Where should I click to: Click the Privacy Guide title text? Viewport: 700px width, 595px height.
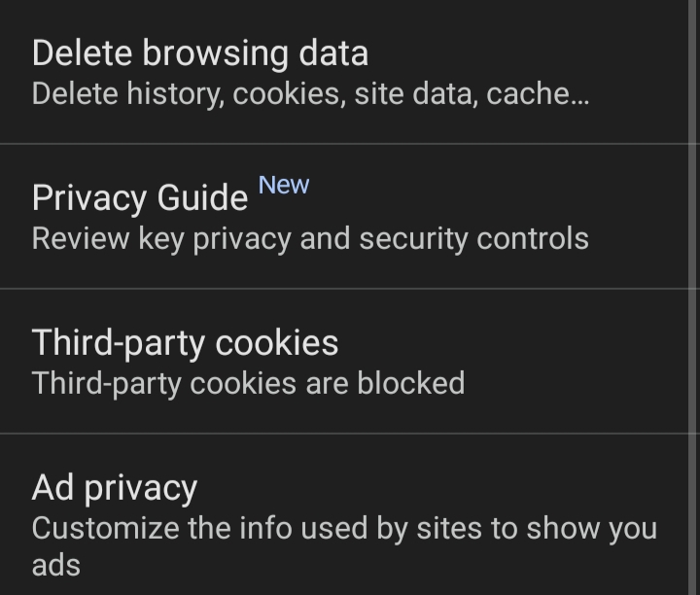[x=140, y=198]
